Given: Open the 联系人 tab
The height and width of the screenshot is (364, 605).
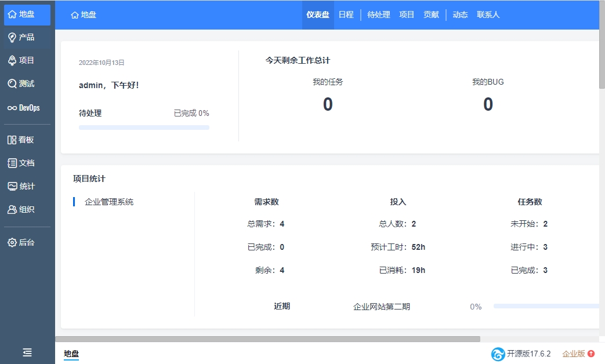Looking at the screenshot, I should [x=488, y=14].
